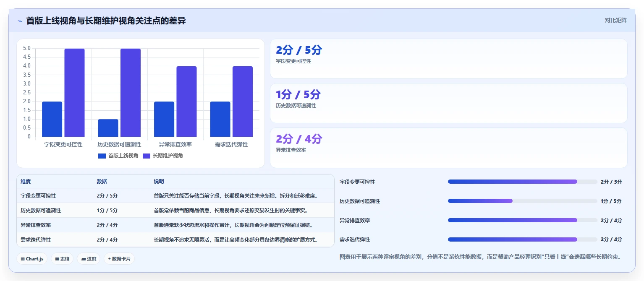Screen dimensions: 644x281
Task: Click the 数据 column header in the table
Action: pos(102,182)
